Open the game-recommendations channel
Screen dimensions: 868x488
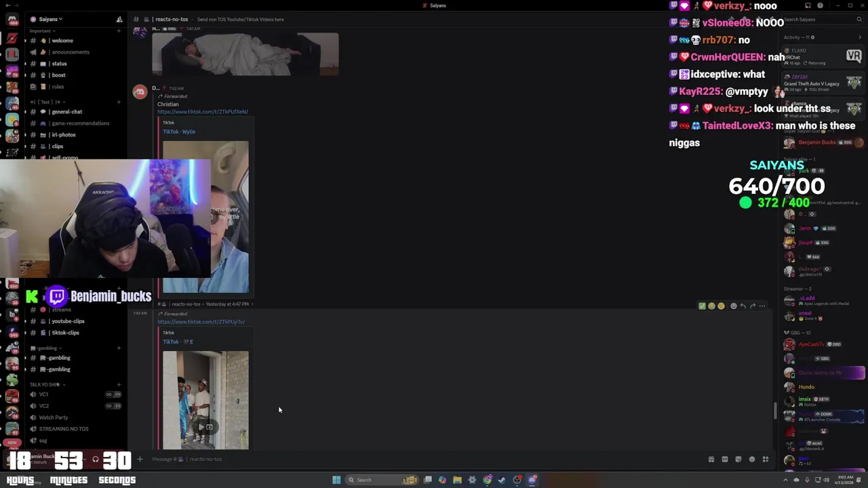coord(73,123)
